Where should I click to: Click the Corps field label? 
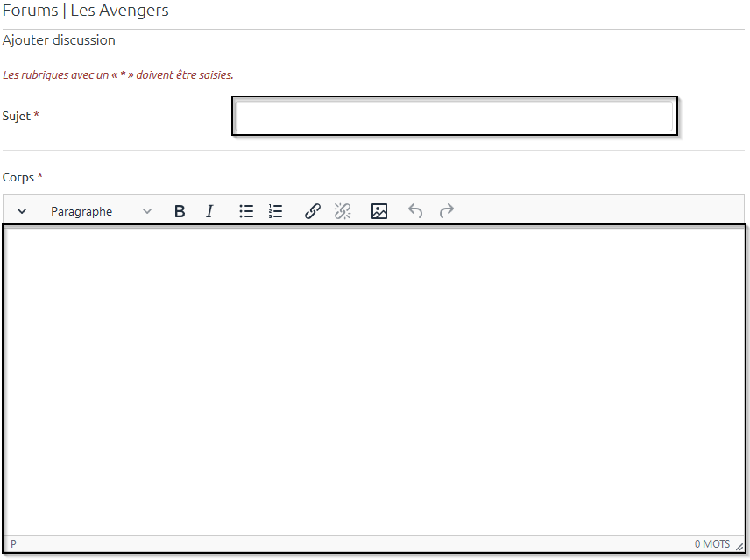click(x=18, y=177)
